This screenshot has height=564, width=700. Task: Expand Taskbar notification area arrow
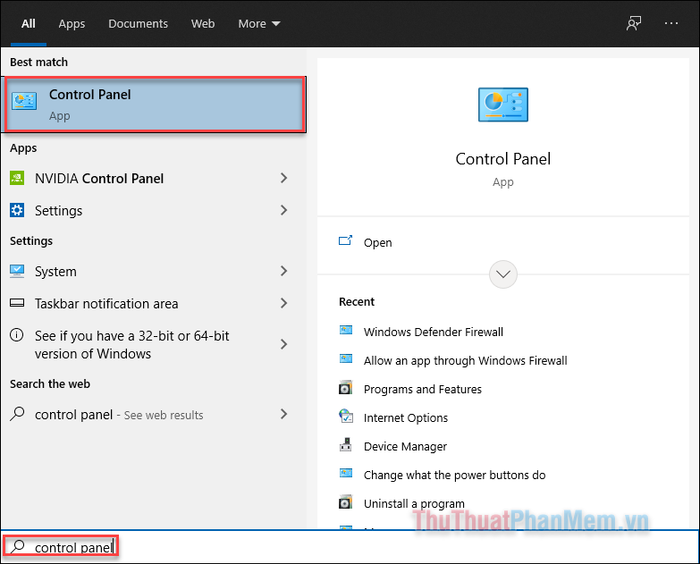pyautogui.click(x=283, y=303)
